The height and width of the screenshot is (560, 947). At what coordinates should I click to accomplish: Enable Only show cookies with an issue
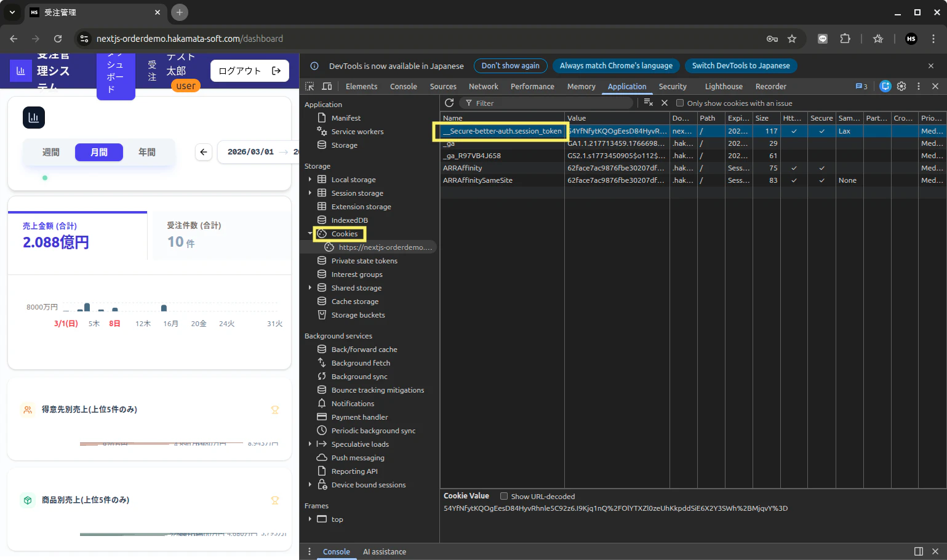click(x=680, y=103)
